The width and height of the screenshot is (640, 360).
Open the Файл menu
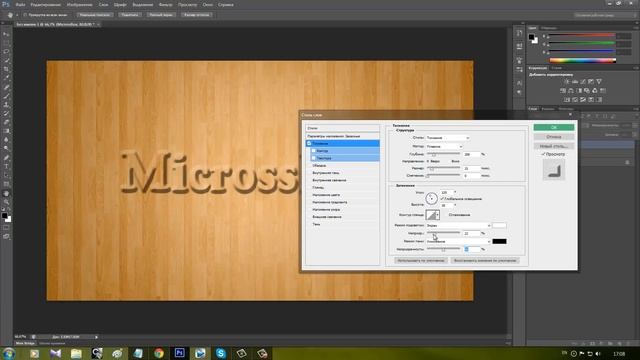tap(20, 5)
